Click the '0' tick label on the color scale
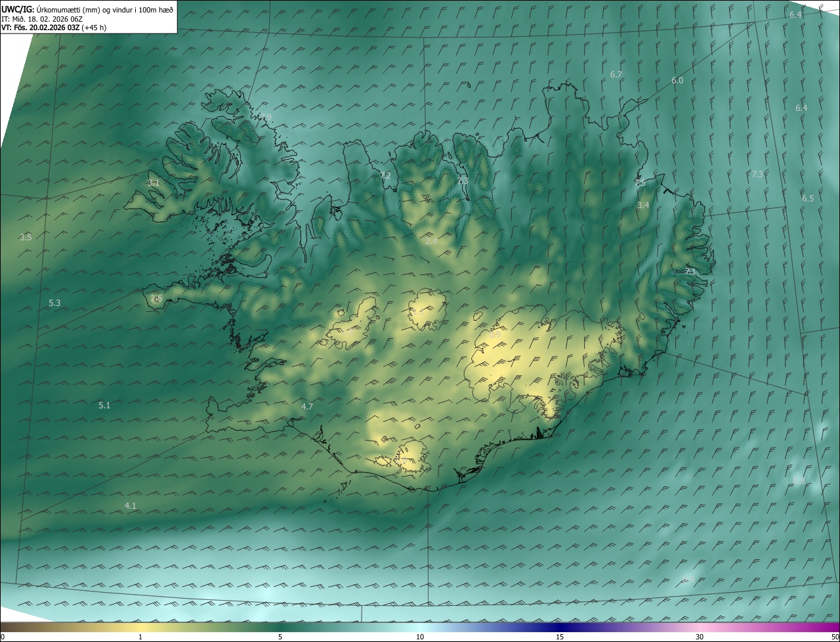The width and height of the screenshot is (840, 642). (2, 637)
